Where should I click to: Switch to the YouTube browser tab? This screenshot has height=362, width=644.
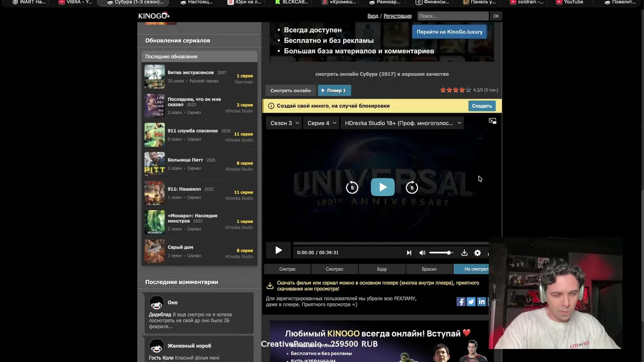click(x=570, y=2)
